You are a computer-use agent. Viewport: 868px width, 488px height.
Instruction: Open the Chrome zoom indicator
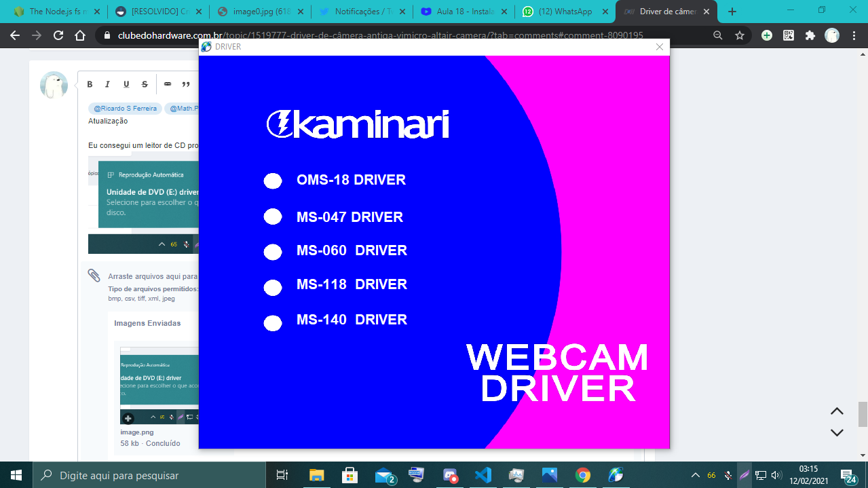718,35
